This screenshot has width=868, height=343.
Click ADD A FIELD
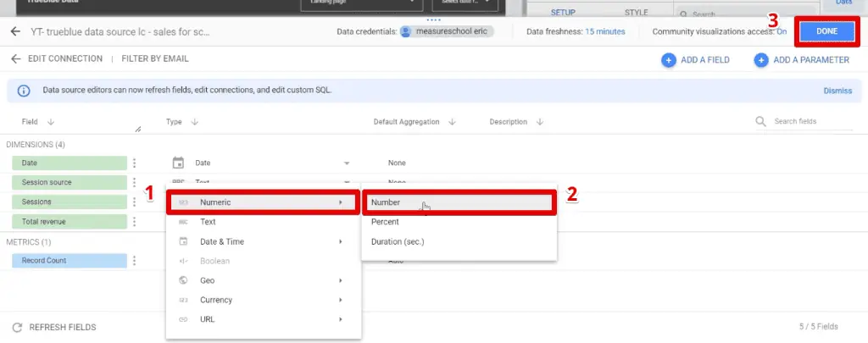(696, 60)
